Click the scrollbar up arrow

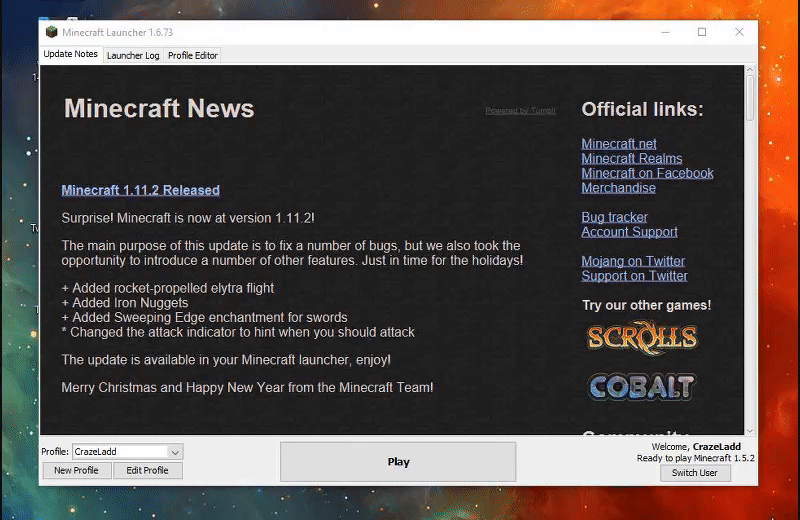coord(749,69)
